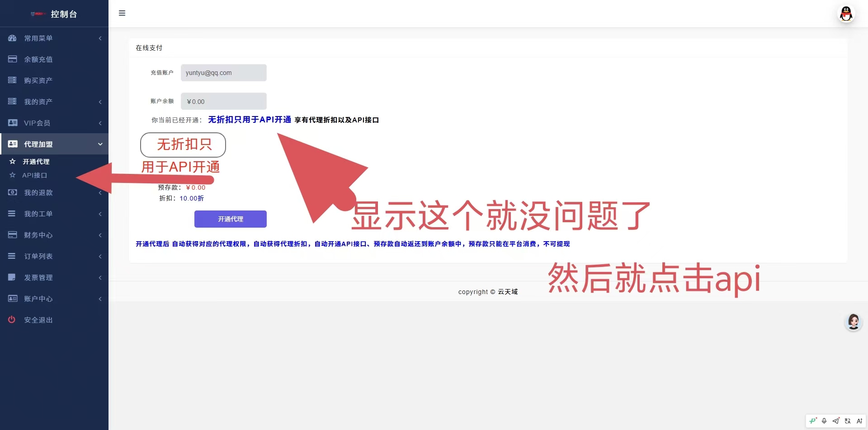The image size is (868, 430).
Task: Open the 订单列表 menu
Action: 54,256
